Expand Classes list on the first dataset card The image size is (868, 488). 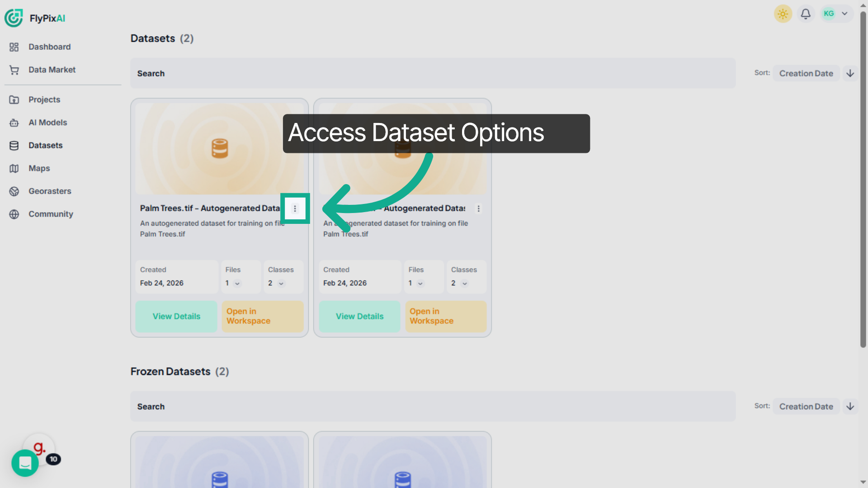coord(281,284)
